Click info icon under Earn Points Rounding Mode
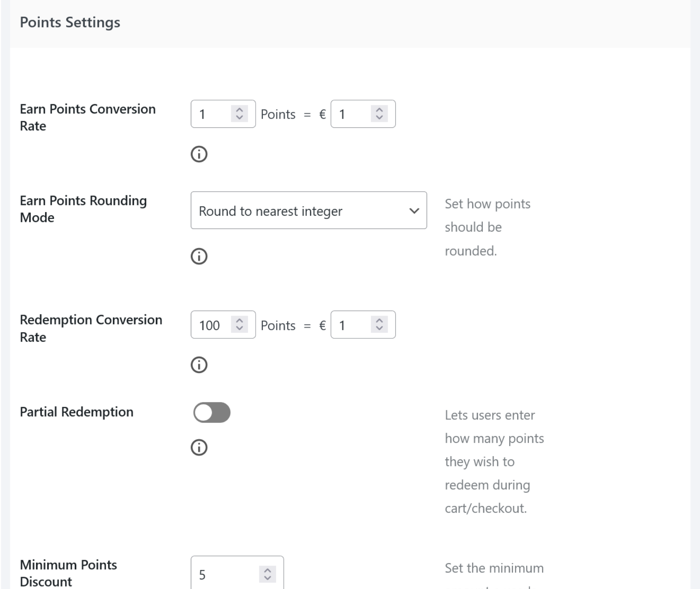Image resolution: width=700 pixels, height=589 pixels. 199,256
